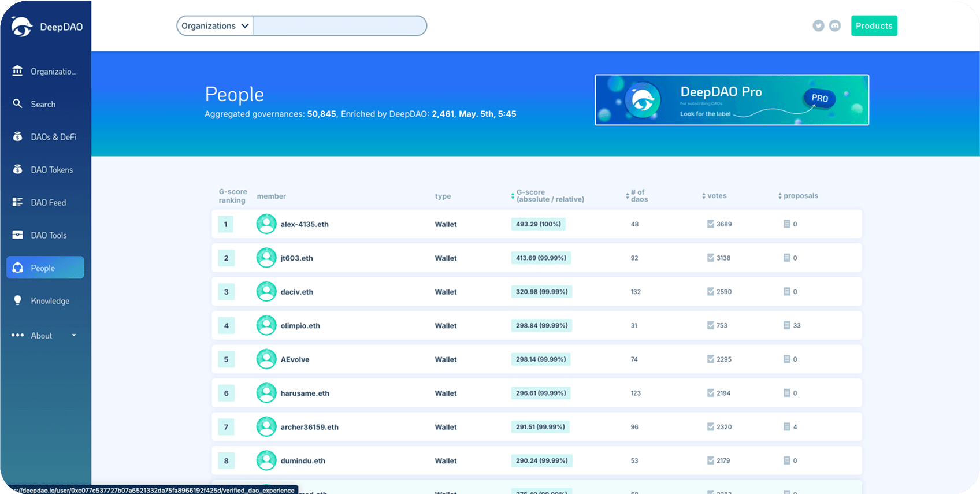The image size is (980, 494).
Task: Open DAO Tokens in sidebar
Action: [51, 170]
